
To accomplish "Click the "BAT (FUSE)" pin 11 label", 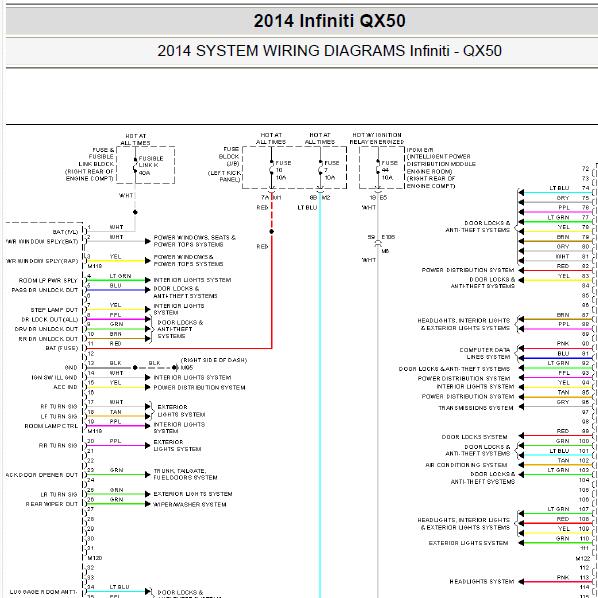I will [62, 348].
